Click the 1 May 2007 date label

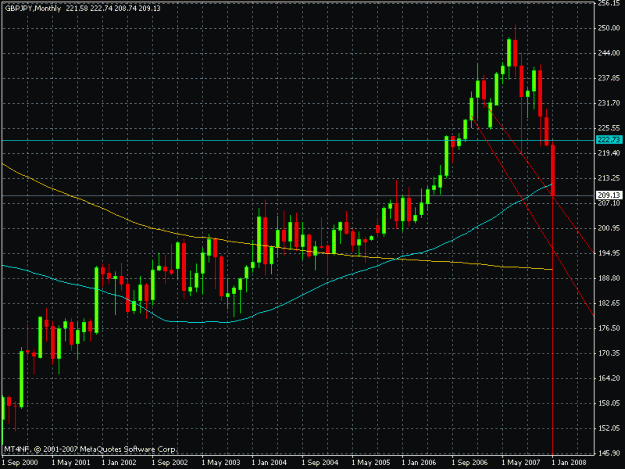point(521,463)
